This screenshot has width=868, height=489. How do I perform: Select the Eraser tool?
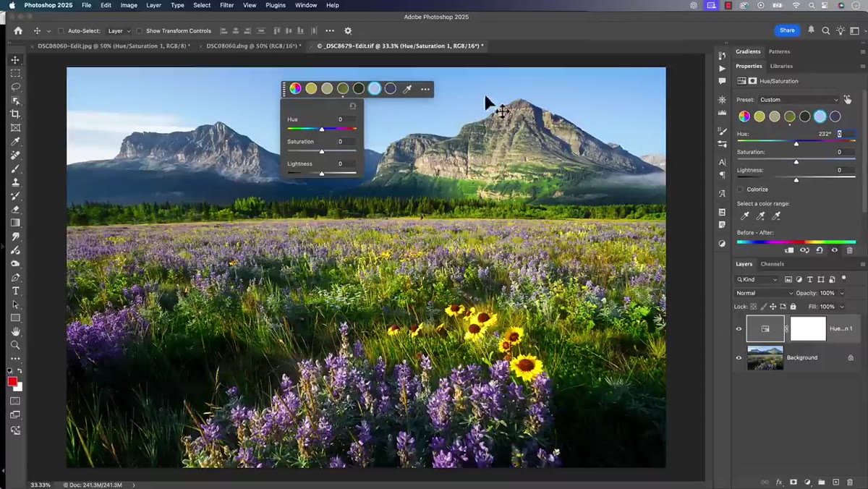click(x=15, y=210)
